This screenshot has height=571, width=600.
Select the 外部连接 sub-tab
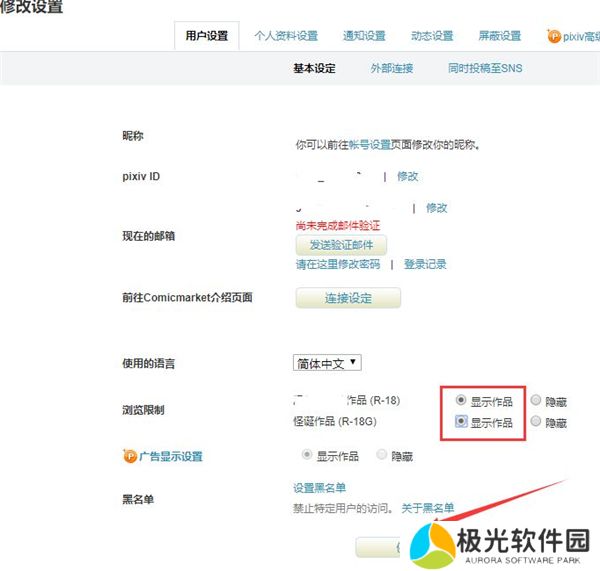pyautogui.click(x=390, y=69)
